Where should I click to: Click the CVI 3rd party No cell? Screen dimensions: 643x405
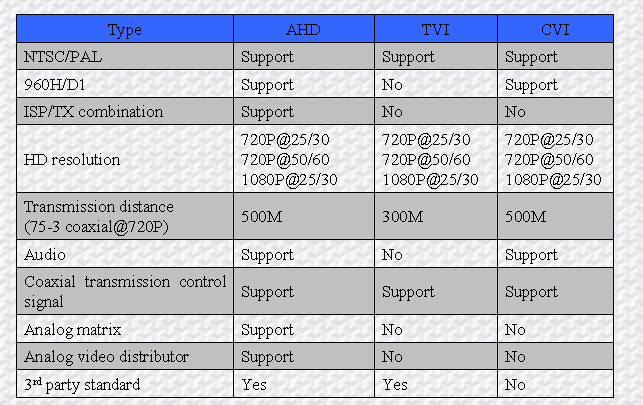click(x=555, y=384)
